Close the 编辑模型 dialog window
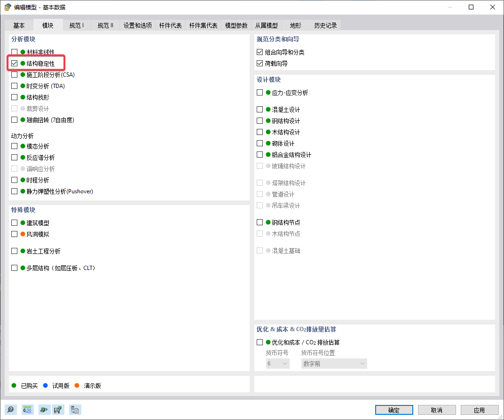The height and width of the screenshot is (420, 504). coord(492,7)
